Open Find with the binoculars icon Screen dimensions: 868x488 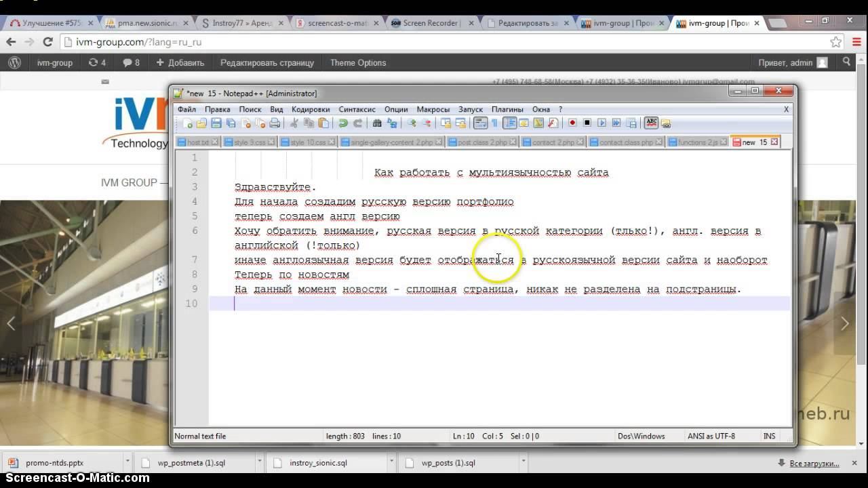pyautogui.click(x=377, y=123)
